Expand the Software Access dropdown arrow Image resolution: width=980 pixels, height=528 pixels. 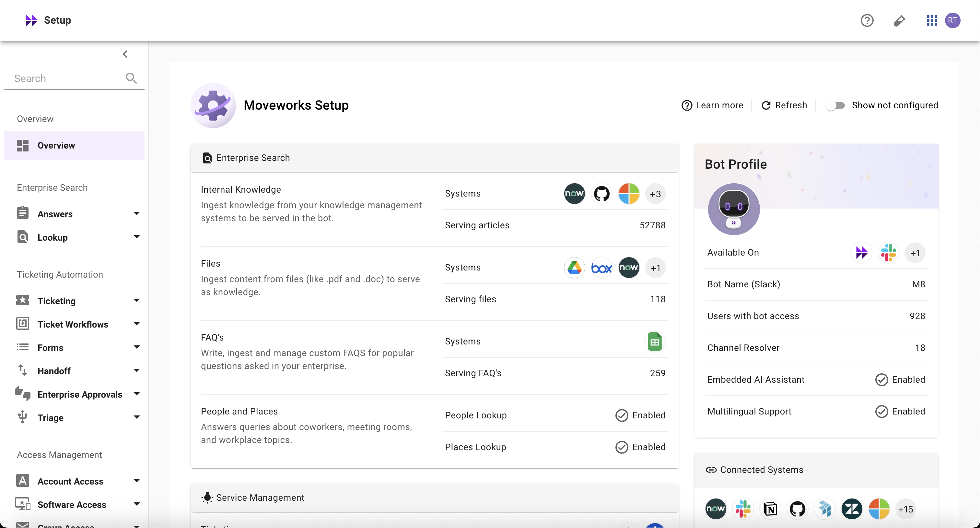[x=136, y=504]
